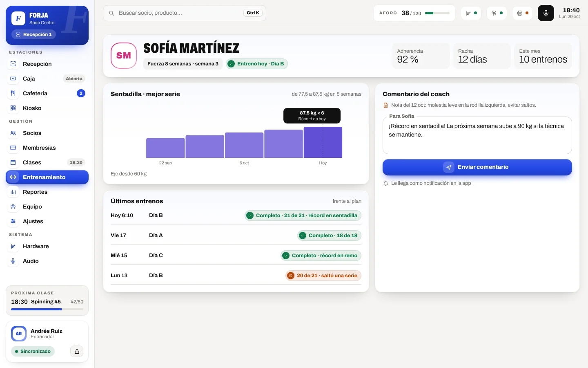588x368 pixels.
Task: Click the Reportes bar chart icon
Action: [13, 192]
